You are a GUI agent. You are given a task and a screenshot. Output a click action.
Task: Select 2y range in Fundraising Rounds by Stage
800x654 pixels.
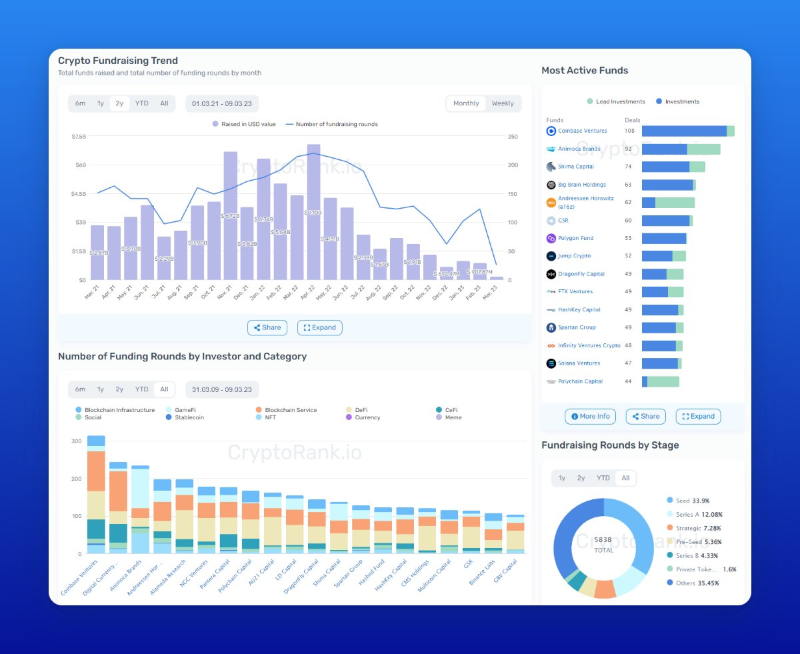pyautogui.click(x=581, y=478)
